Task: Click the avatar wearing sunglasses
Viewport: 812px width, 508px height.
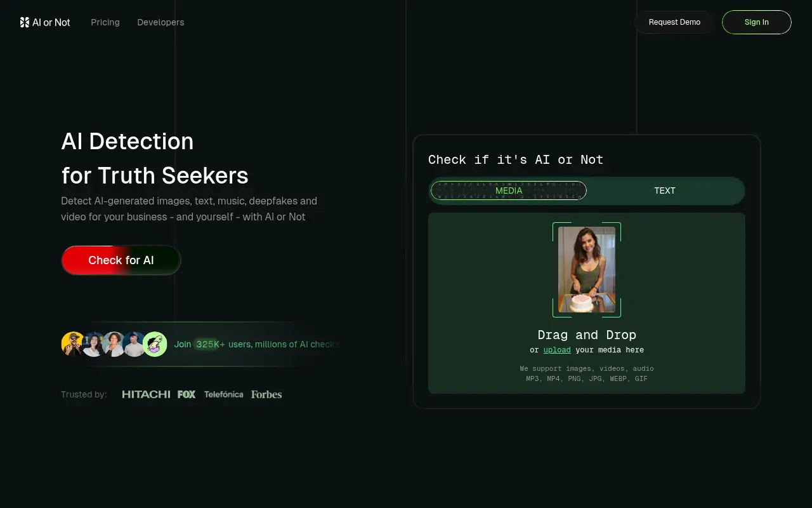Action: 72,344
